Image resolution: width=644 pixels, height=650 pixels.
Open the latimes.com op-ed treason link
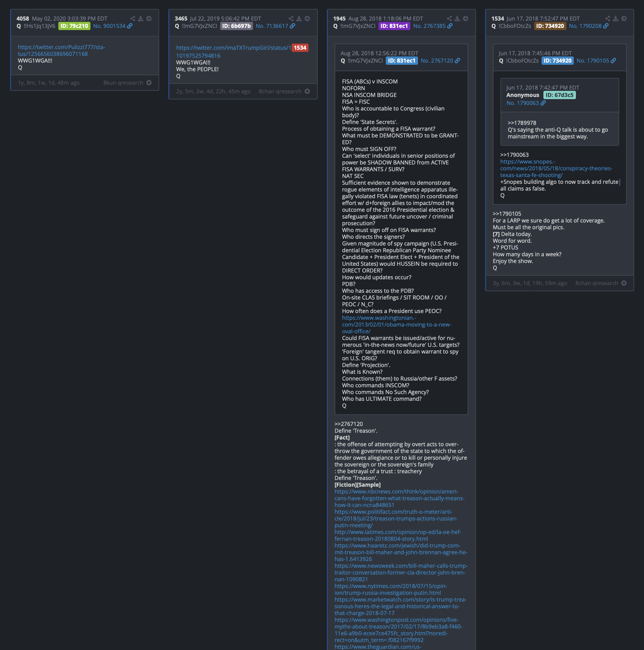[398, 535]
